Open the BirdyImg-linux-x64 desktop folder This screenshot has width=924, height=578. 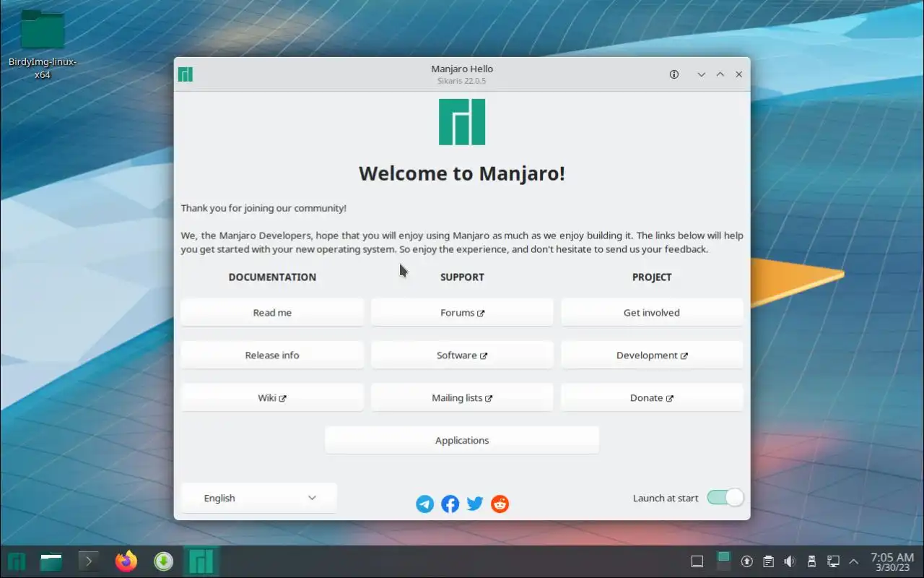tap(43, 43)
